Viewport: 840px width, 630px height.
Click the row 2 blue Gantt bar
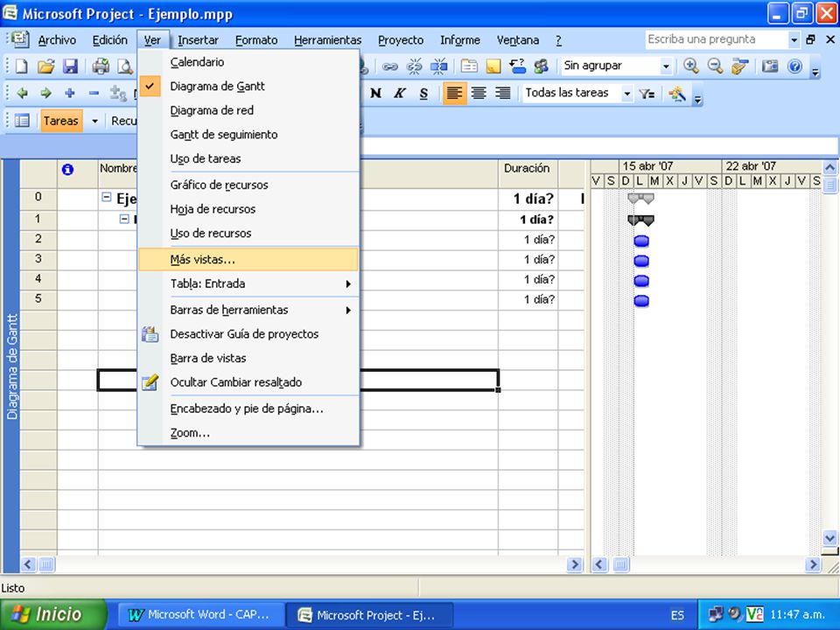coord(641,241)
